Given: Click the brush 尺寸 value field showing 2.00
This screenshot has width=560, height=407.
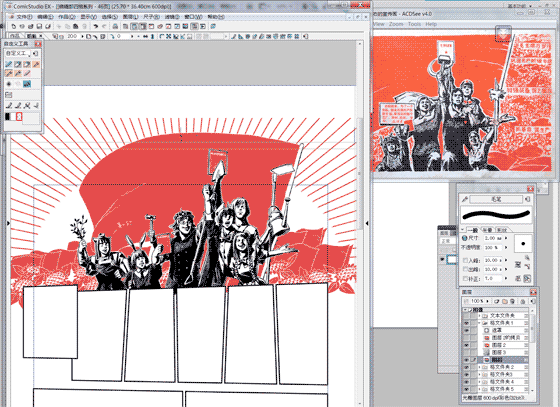Looking at the screenshot, I should (493, 238).
